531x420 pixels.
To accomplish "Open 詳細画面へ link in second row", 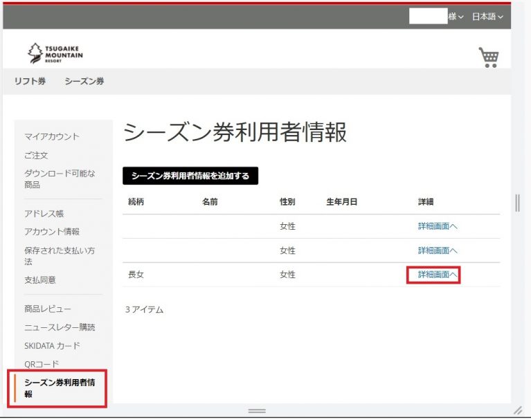I will coord(438,250).
